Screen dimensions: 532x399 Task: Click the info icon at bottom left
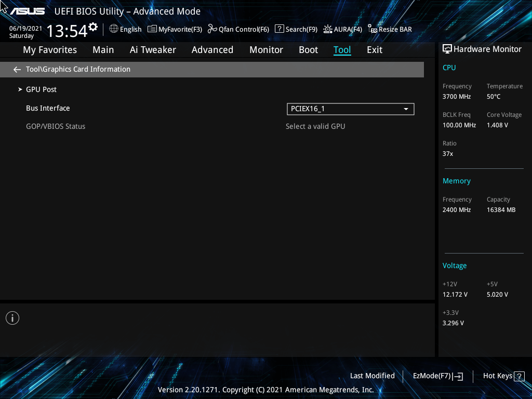tap(12, 317)
